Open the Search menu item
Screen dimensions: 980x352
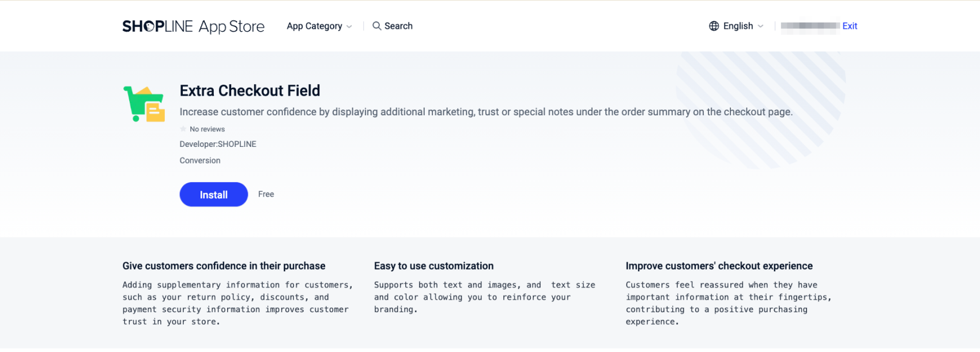coord(398,26)
